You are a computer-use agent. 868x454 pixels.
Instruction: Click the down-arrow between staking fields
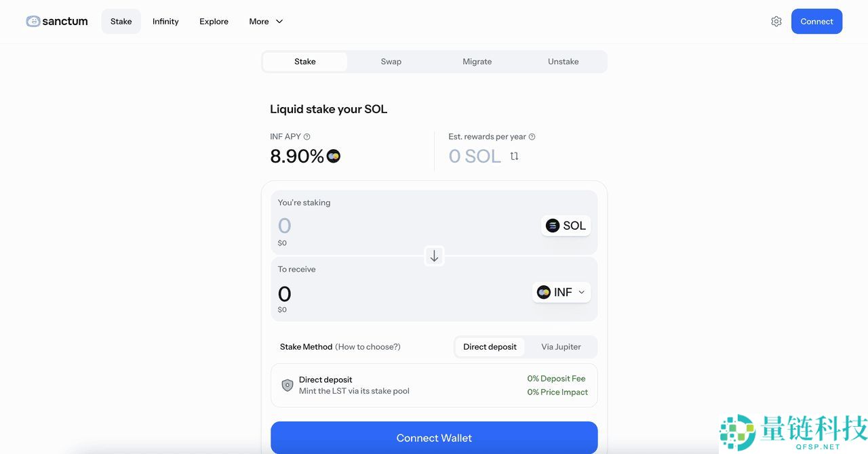pos(434,256)
